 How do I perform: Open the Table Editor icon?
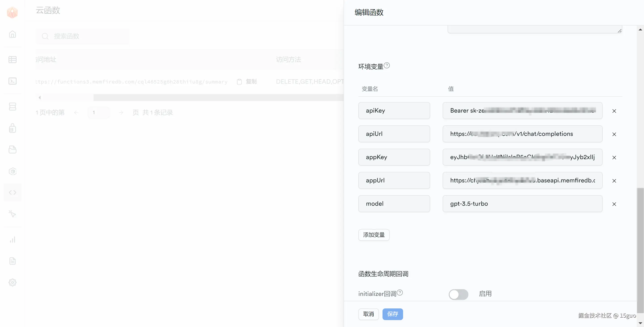[13, 60]
